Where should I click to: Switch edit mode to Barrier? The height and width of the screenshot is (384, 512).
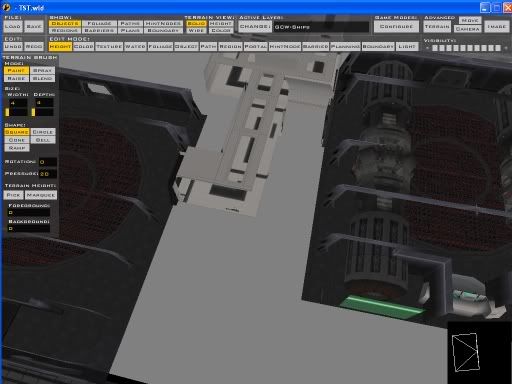[316, 47]
